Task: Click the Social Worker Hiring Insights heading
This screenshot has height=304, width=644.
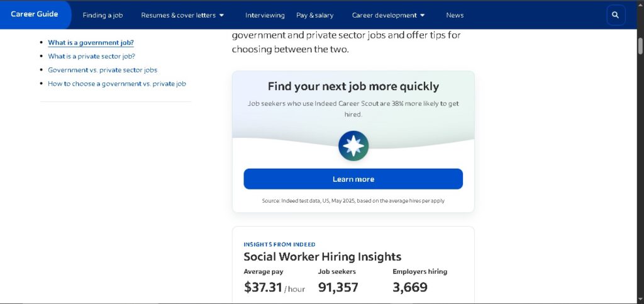Action: tap(323, 257)
